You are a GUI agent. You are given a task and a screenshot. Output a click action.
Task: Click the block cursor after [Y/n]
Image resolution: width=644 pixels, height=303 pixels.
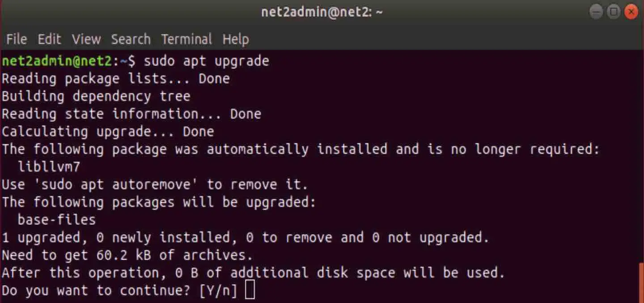(x=250, y=290)
